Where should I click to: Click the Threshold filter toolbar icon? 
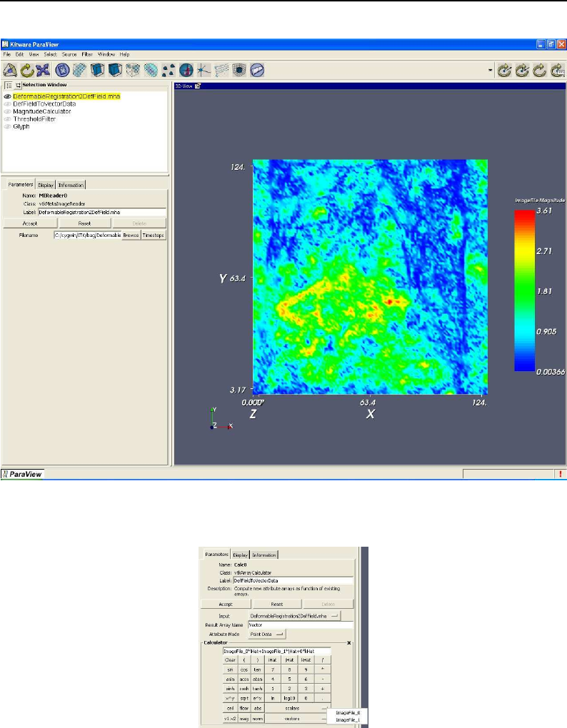click(133, 70)
